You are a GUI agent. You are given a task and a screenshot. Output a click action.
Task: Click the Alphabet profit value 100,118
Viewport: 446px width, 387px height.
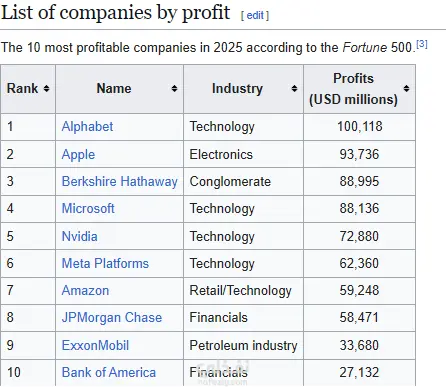360,127
